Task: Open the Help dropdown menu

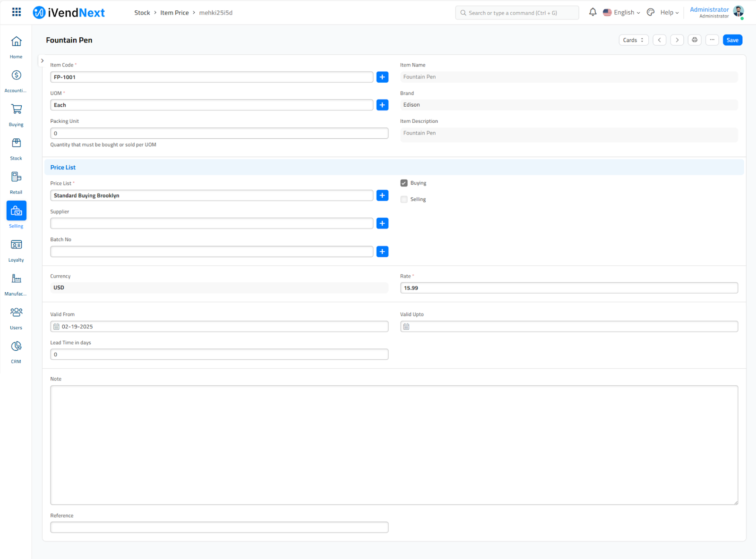Action: click(669, 13)
